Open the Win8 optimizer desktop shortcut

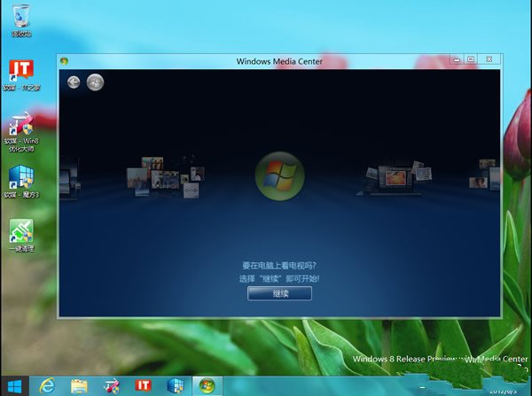(21, 132)
